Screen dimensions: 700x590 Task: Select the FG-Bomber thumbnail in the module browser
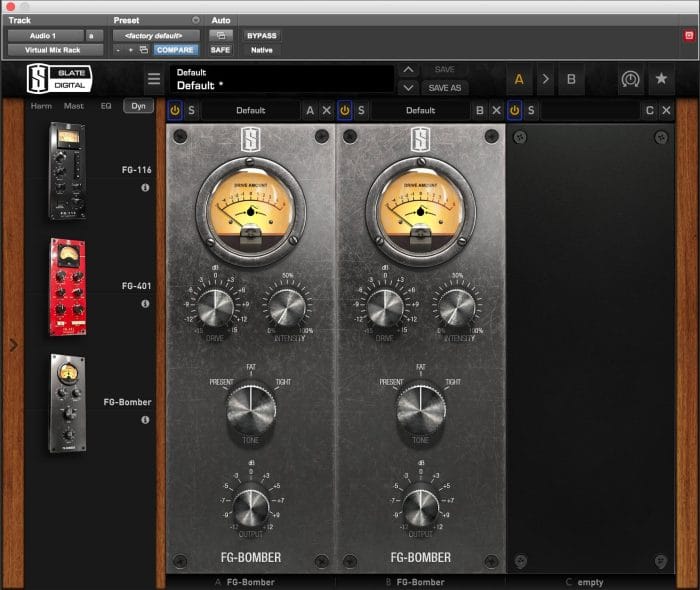[67, 403]
